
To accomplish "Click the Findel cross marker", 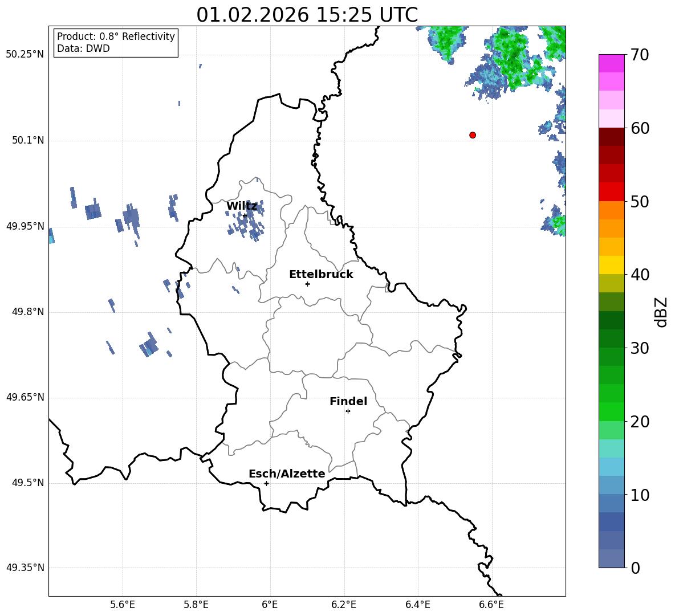I will pyautogui.click(x=348, y=411).
